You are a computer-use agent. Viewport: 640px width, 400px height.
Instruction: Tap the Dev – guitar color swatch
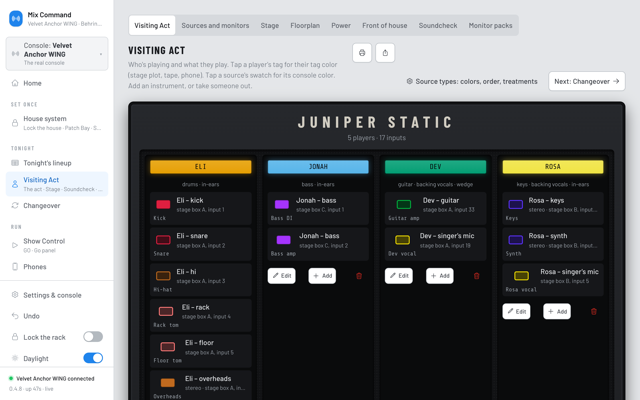pos(404,204)
